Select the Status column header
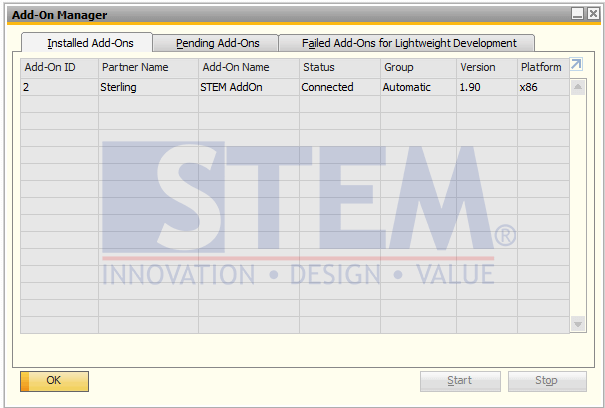Image resolution: width=605 pixels, height=408 pixels. pos(340,68)
